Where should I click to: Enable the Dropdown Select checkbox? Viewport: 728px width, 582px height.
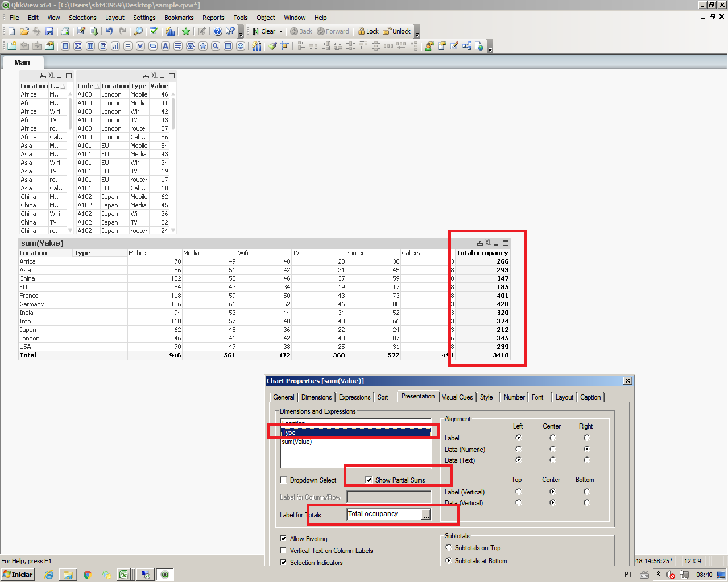(283, 480)
